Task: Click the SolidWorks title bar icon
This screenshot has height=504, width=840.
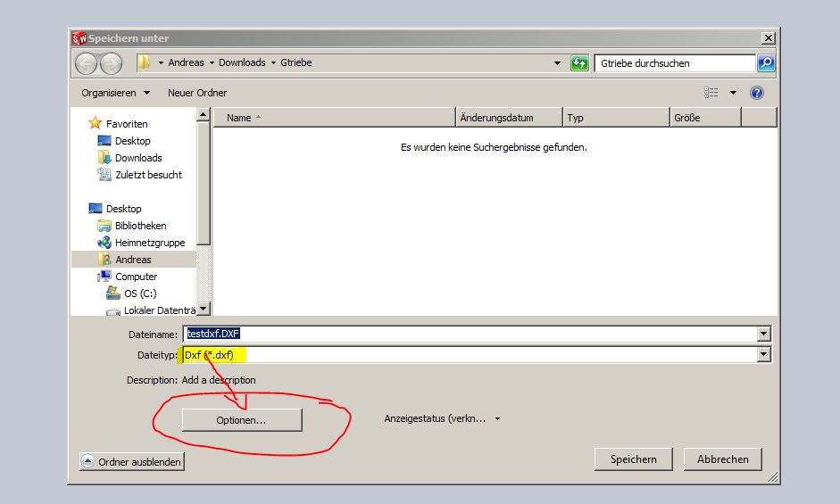Action: [79, 38]
